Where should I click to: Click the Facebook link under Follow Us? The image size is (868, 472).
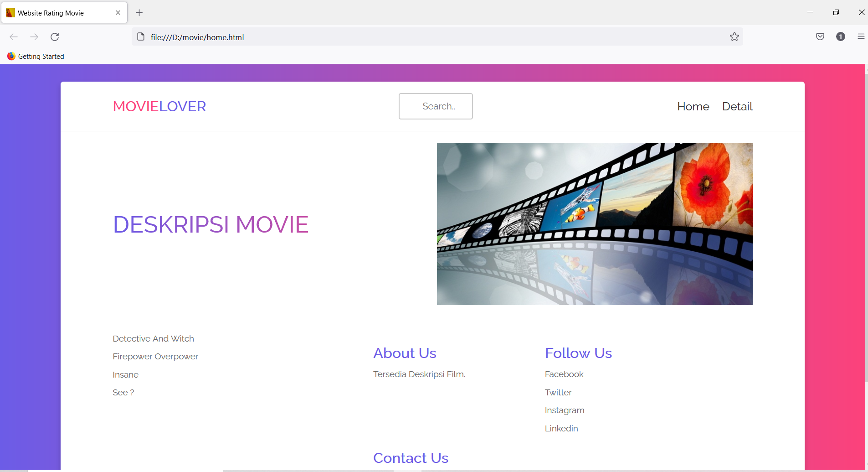coord(564,374)
